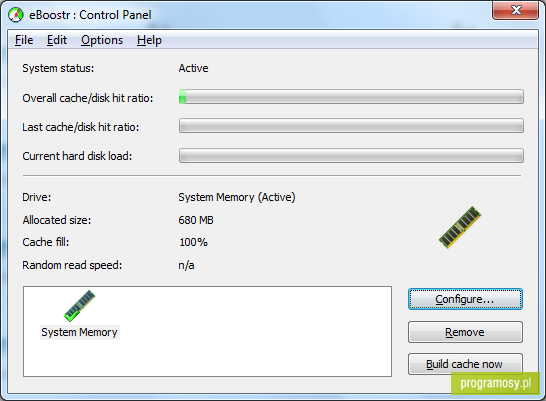Click the eBoostr gauge icon in title bar

coord(16,15)
